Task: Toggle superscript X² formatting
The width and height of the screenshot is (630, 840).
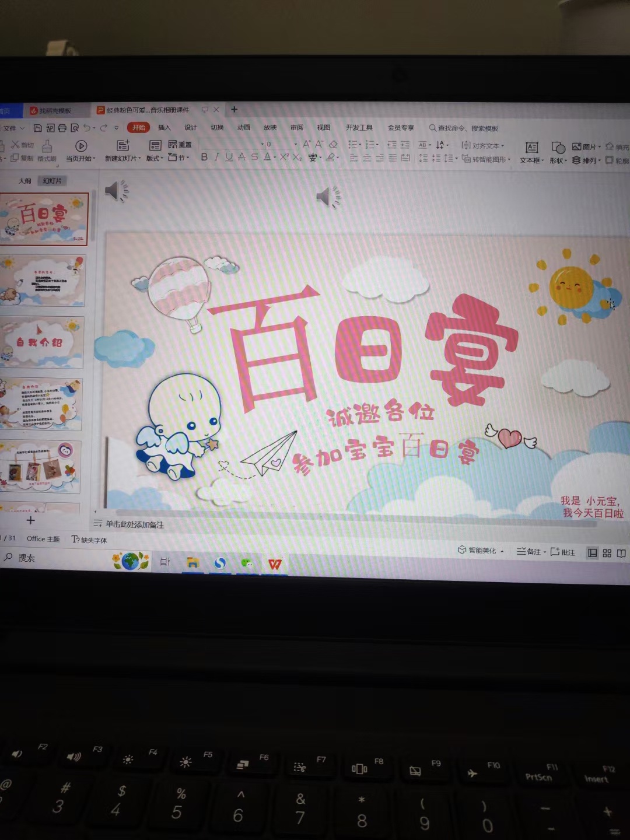Action: tap(284, 157)
